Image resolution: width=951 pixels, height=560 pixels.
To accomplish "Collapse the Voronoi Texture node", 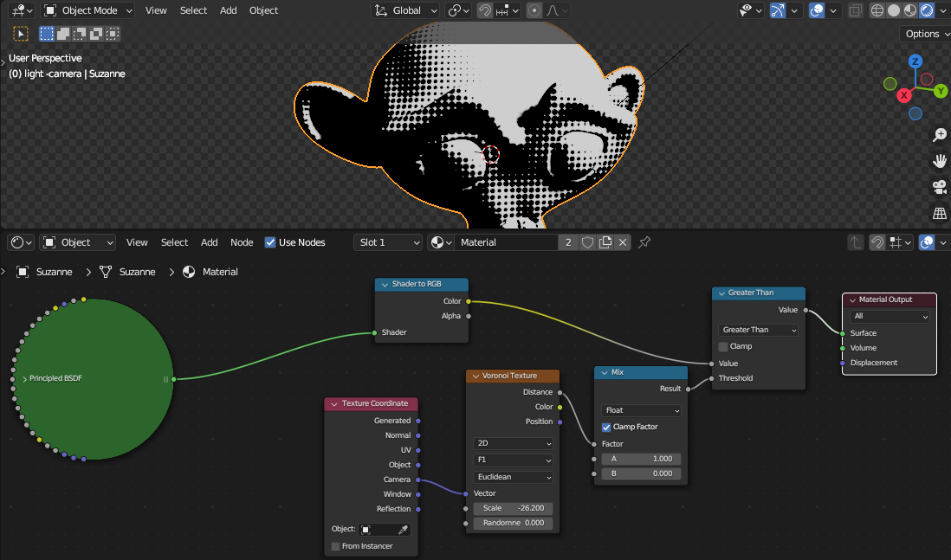I will pos(475,376).
